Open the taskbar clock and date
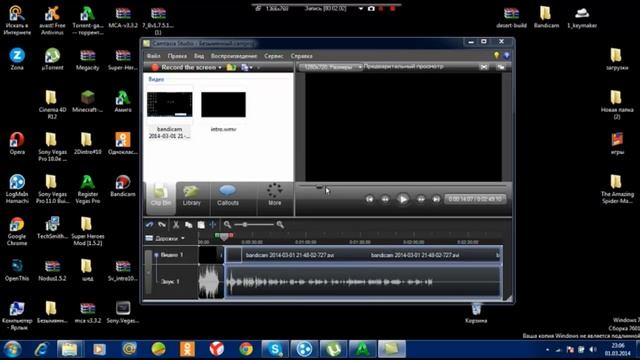 tap(618, 349)
